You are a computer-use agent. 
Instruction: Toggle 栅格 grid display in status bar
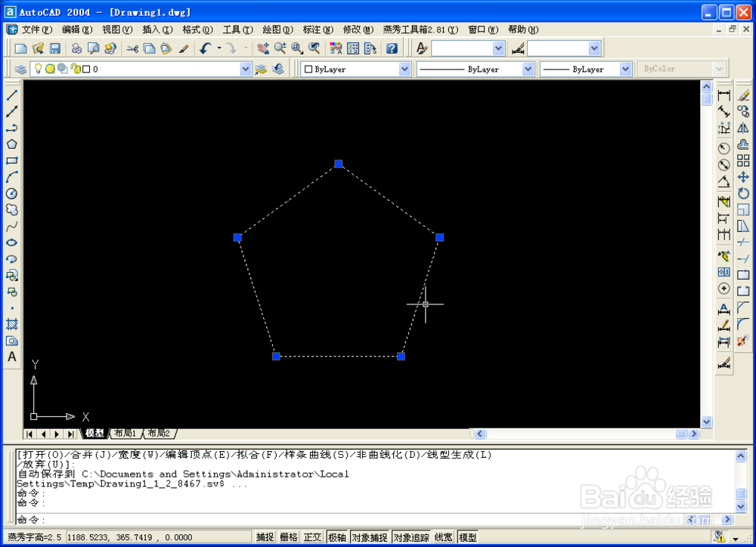[x=289, y=537]
